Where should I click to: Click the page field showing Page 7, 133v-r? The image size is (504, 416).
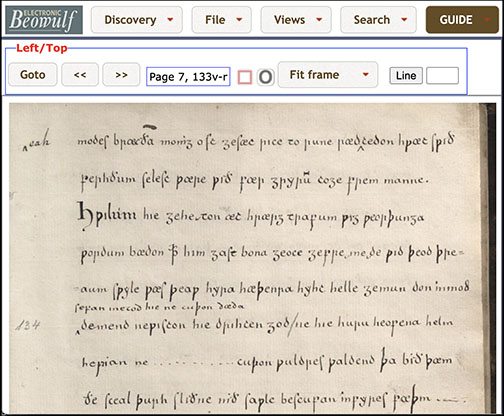[x=188, y=77]
